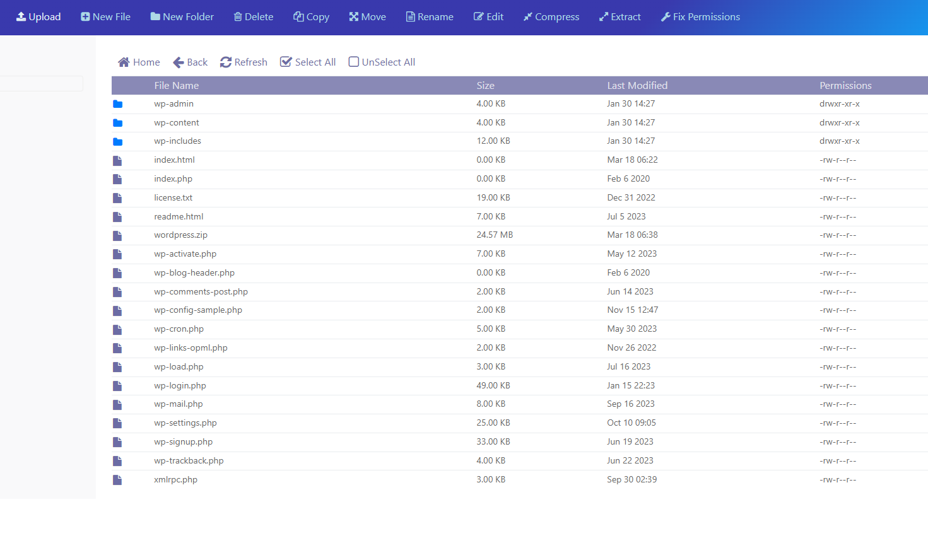This screenshot has width=928, height=560.
Task: Click the wp-mail.php file icon
Action: pyautogui.click(x=117, y=404)
